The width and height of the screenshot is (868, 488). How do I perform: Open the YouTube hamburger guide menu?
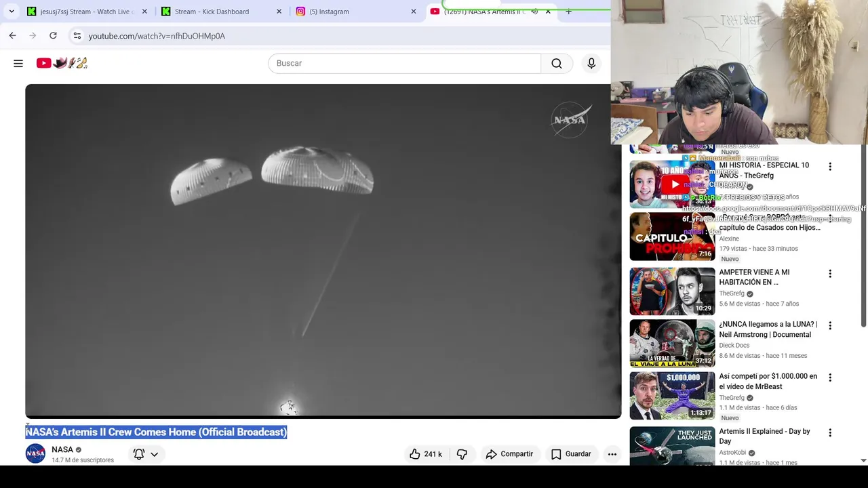[18, 63]
